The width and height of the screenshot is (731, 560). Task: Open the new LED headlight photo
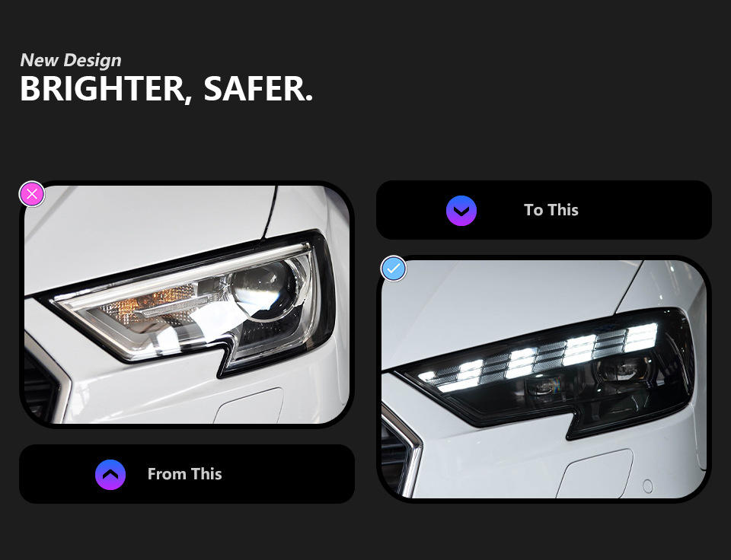tap(544, 379)
